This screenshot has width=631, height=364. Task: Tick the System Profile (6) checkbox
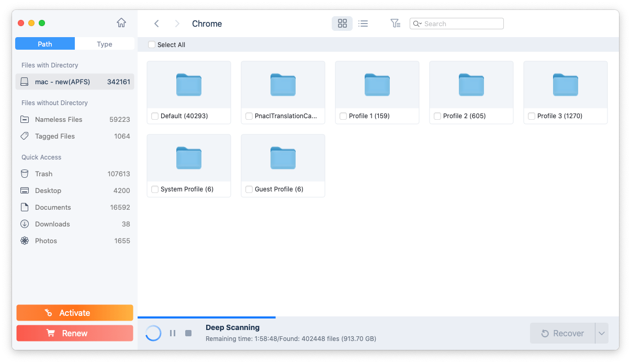tap(155, 189)
